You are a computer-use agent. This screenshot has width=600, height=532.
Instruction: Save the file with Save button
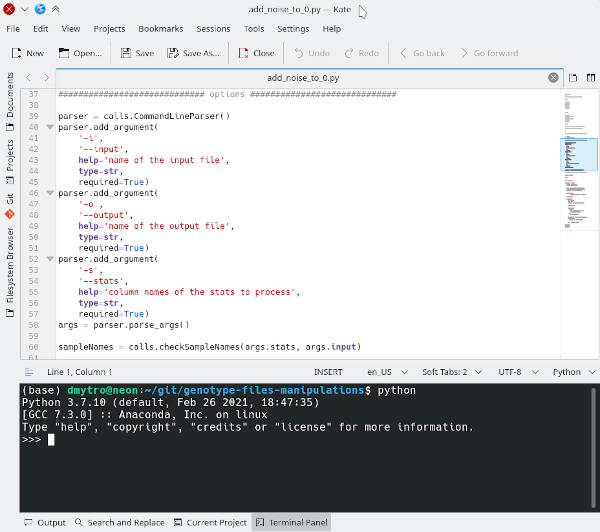coord(137,53)
